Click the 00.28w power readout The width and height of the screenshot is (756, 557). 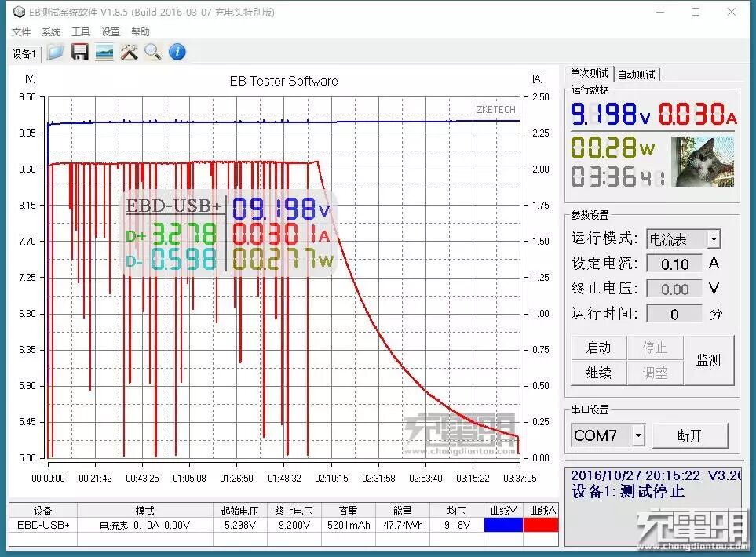[612, 148]
